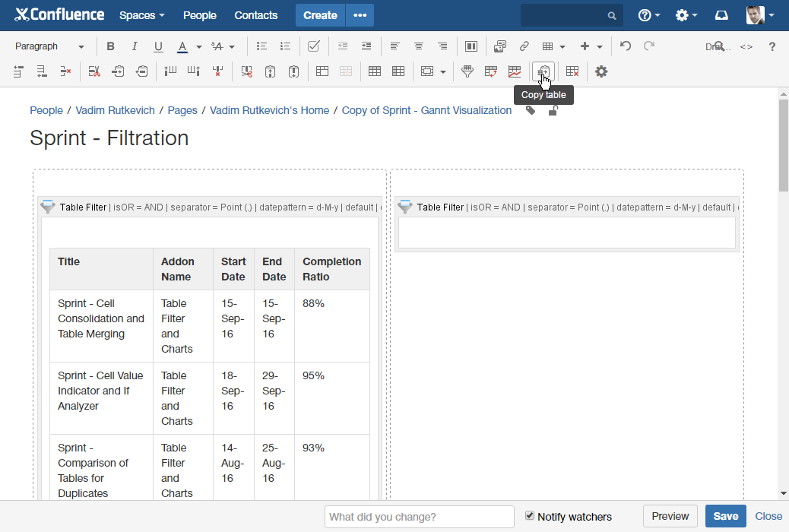Preview the page
The height and width of the screenshot is (532, 789).
click(670, 516)
